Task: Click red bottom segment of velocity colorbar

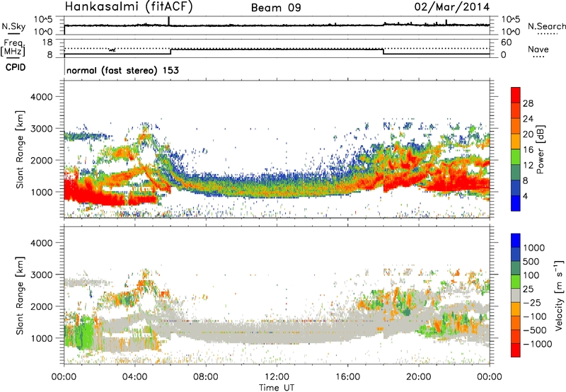Action: 516,350
